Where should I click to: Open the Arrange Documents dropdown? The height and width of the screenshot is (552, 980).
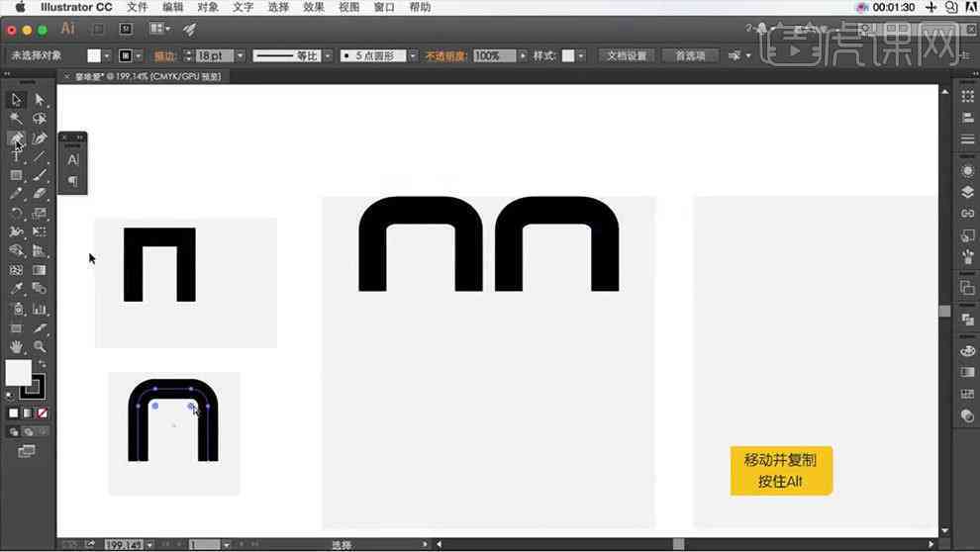pos(160,29)
